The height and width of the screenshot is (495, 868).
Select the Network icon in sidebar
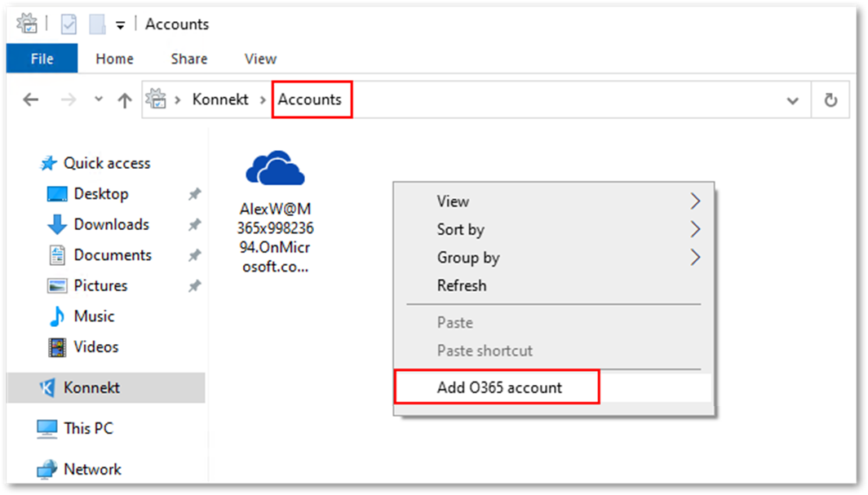[x=47, y=469]
